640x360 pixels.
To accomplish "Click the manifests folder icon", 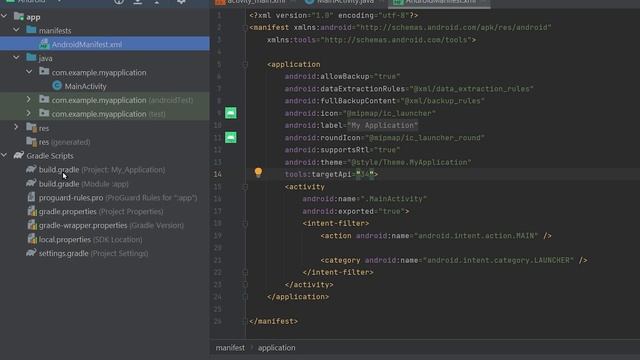I will click(x=31, y=30).
